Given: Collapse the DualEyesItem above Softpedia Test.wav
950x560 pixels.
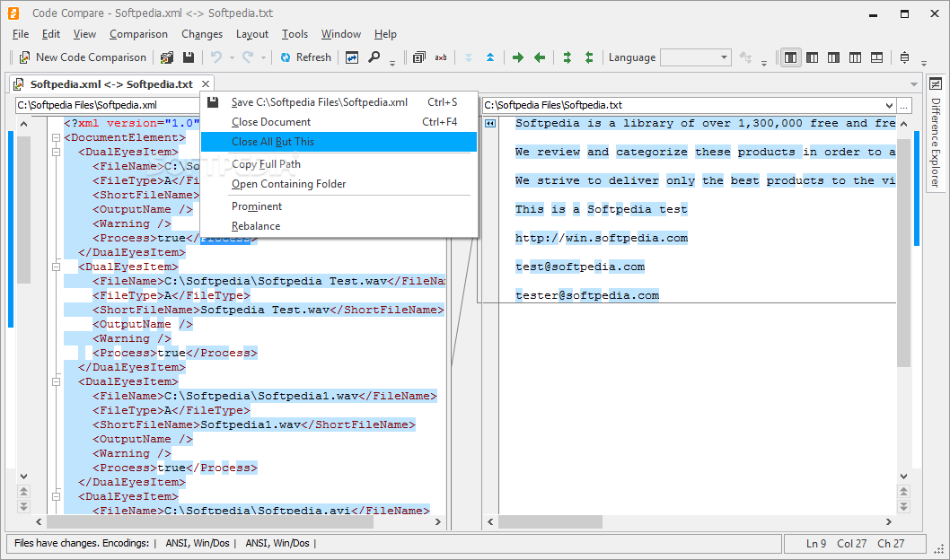Looking at the screenshot, I should click(x=56, y=267).
